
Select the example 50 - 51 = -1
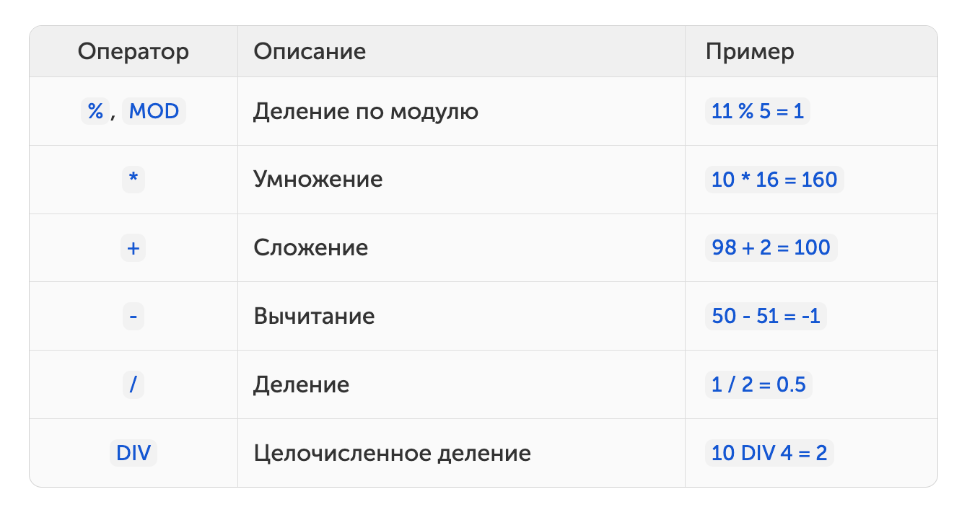click(766, 317)
